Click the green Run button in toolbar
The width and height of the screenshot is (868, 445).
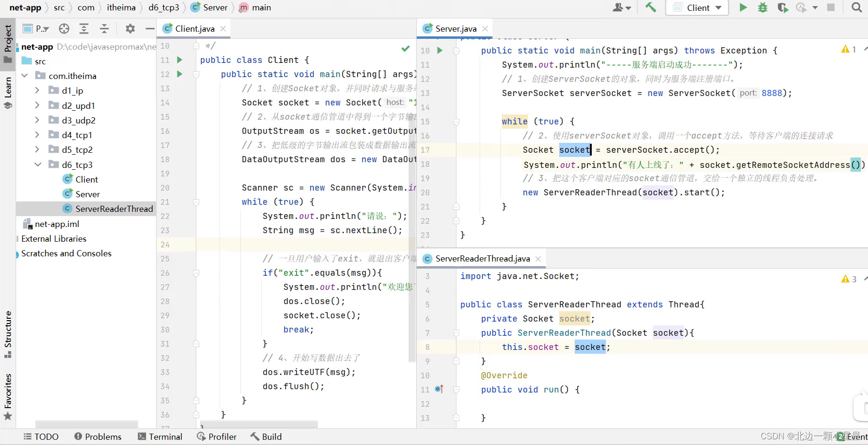tap(743, 8)
